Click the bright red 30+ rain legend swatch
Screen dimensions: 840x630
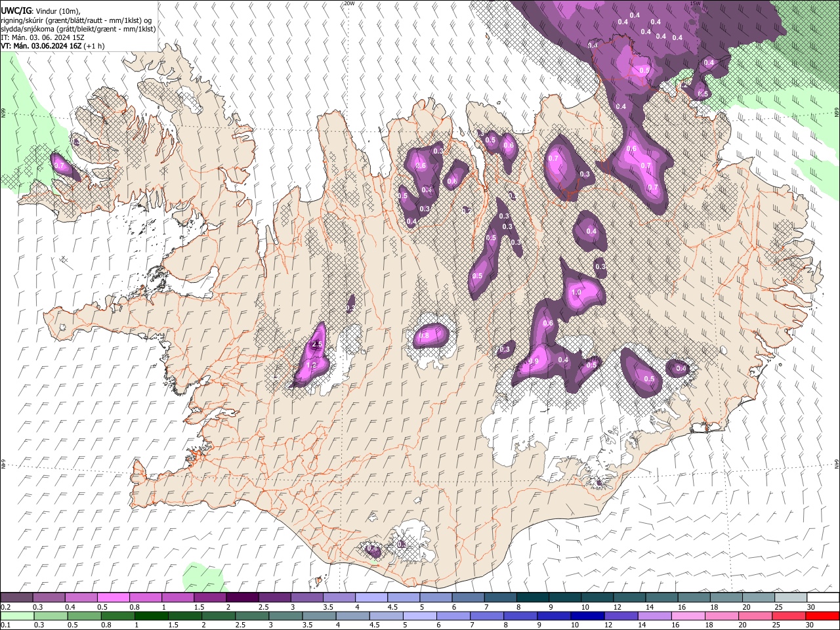822,616
